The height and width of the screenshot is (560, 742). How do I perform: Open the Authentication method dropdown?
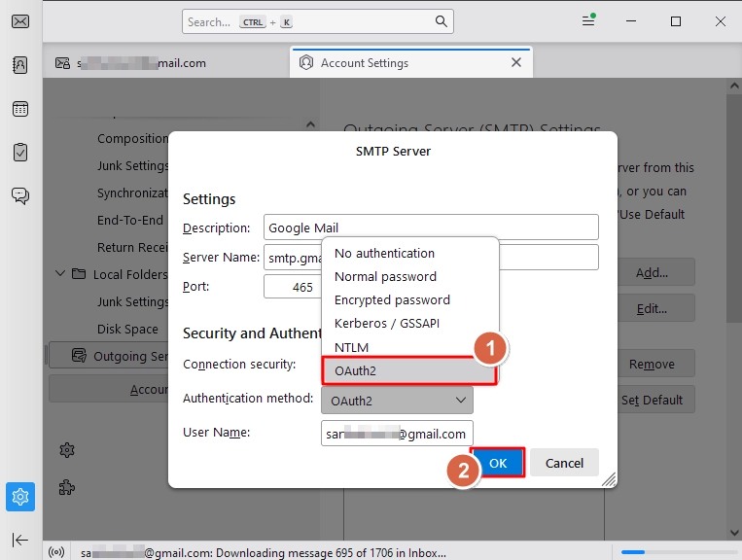(x=397, y=401)
